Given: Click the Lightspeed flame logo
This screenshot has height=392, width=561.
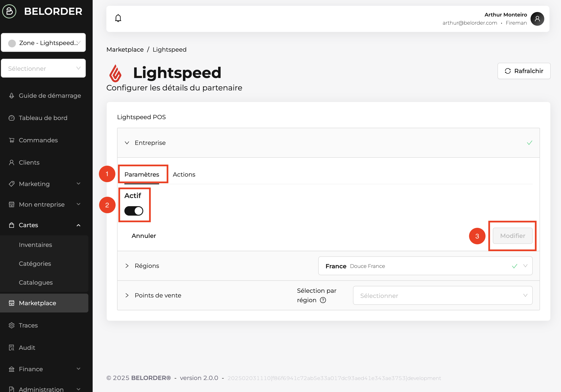Looking at the screenshot, I should [x=115, y=73].
